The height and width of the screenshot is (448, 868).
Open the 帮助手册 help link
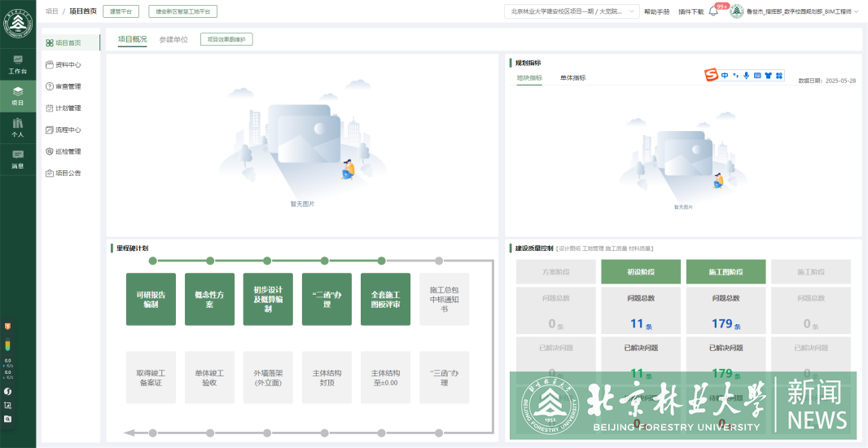point(656,11)
